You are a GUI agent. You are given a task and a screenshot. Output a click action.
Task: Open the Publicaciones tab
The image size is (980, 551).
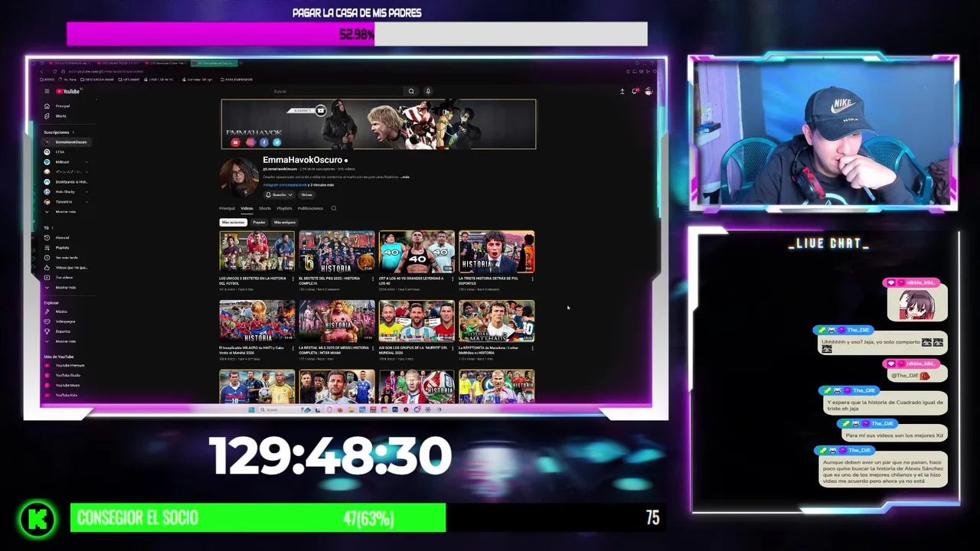click(310, 208)
